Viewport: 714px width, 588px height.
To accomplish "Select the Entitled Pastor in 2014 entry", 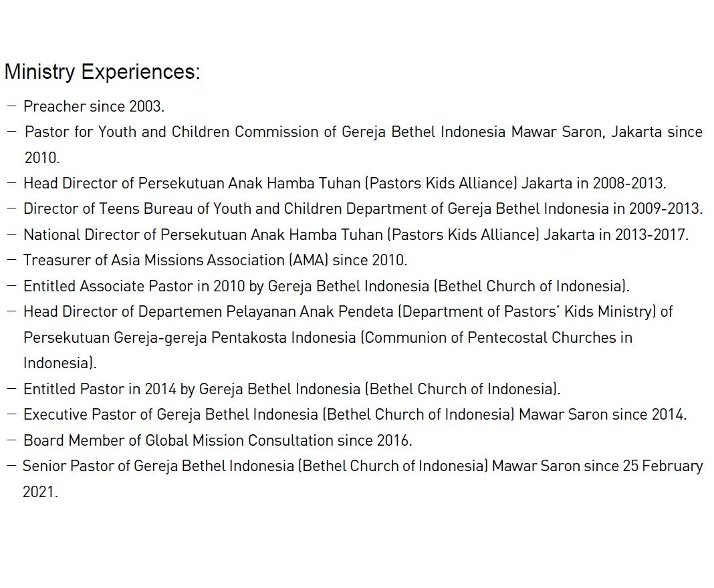I will tap(292, 389).
